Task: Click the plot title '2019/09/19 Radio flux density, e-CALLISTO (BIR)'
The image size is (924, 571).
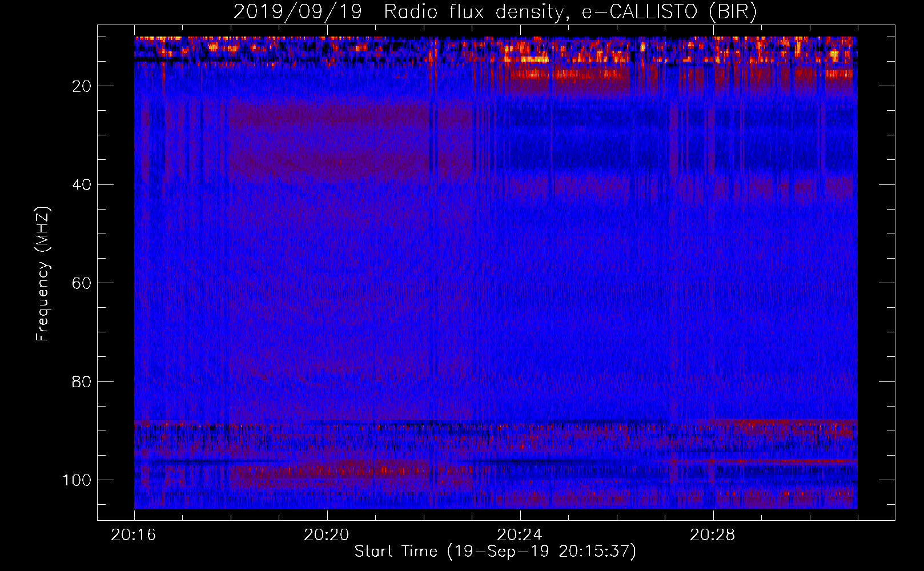Action: pyautogui.click(x=495, y=12)
